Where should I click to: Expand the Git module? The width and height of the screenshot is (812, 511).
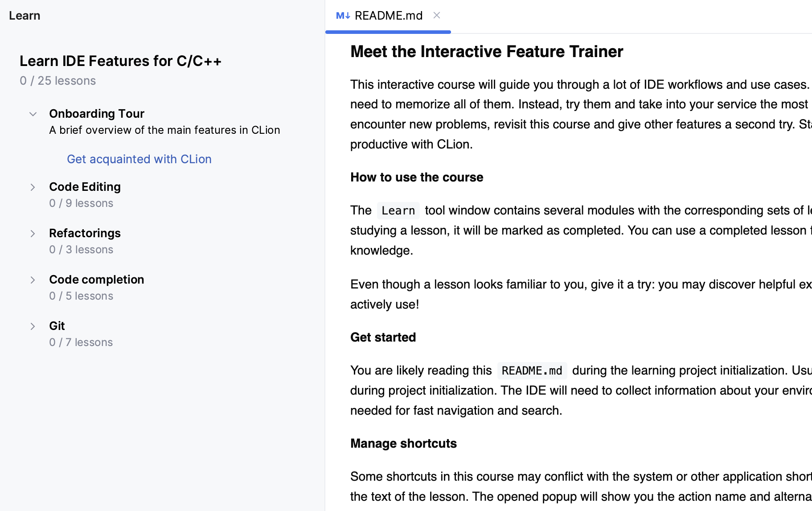click(x=33, y=326)
